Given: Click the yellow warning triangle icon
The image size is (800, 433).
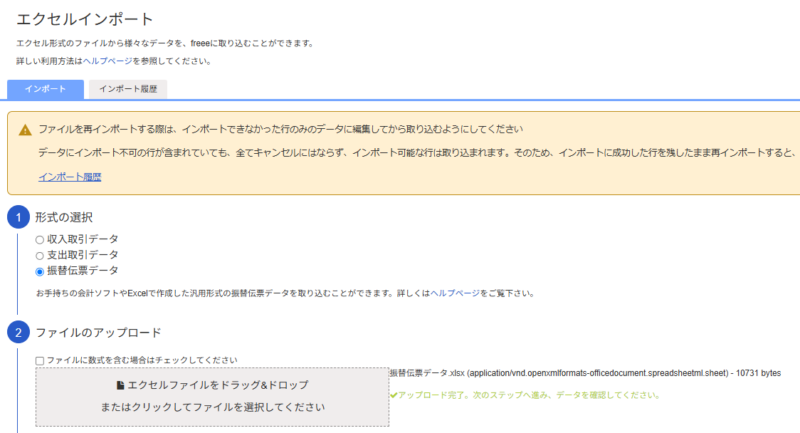Looking at the screenshot, I should [25, 130].
